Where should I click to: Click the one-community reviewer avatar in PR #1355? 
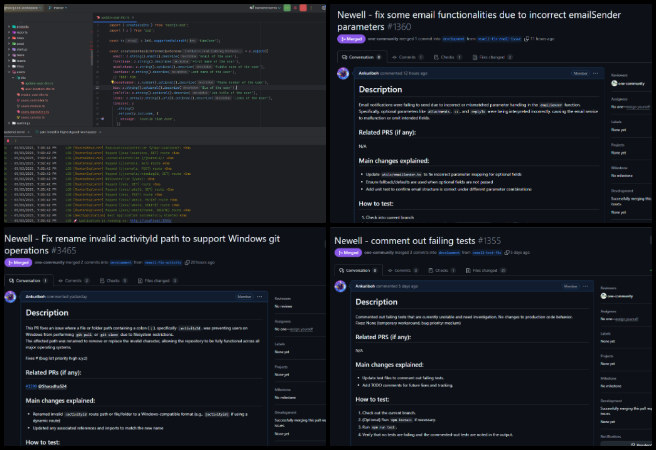[x=604, y=296]
